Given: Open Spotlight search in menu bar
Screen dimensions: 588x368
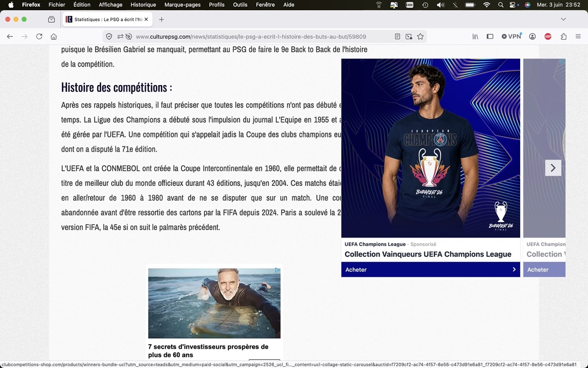Looking at the screenshot, I should [x=501, y=5].
